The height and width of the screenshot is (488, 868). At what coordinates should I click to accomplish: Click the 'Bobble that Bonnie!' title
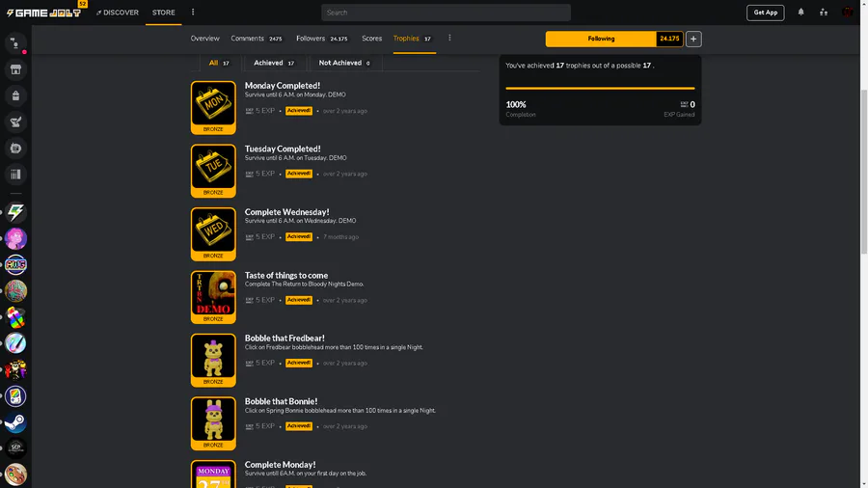coord(282,401)
